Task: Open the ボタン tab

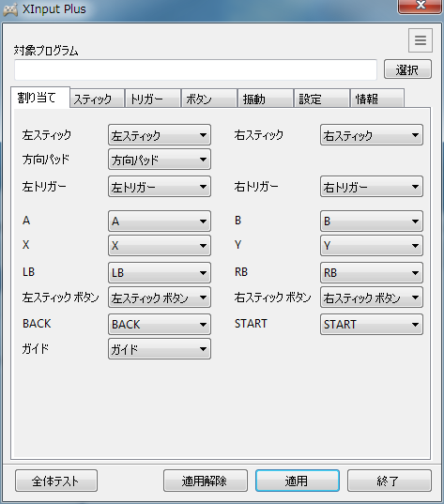Action: tap(209, 99)
